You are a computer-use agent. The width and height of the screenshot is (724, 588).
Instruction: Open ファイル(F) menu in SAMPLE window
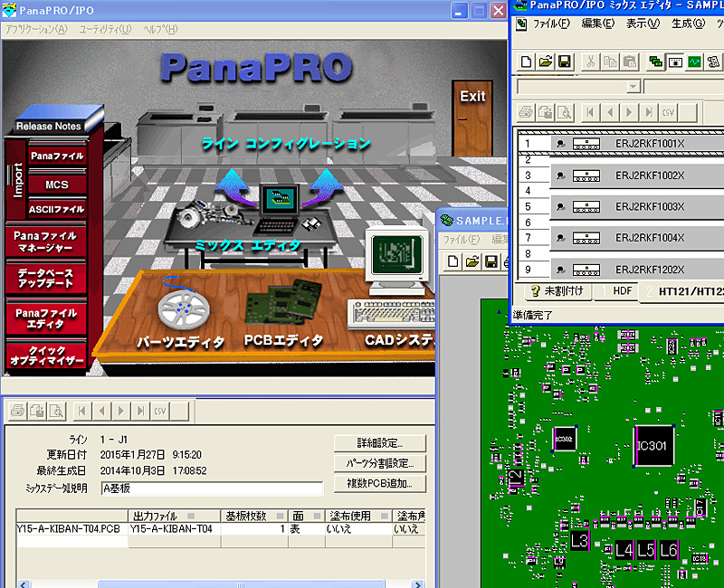coord(462,239)
